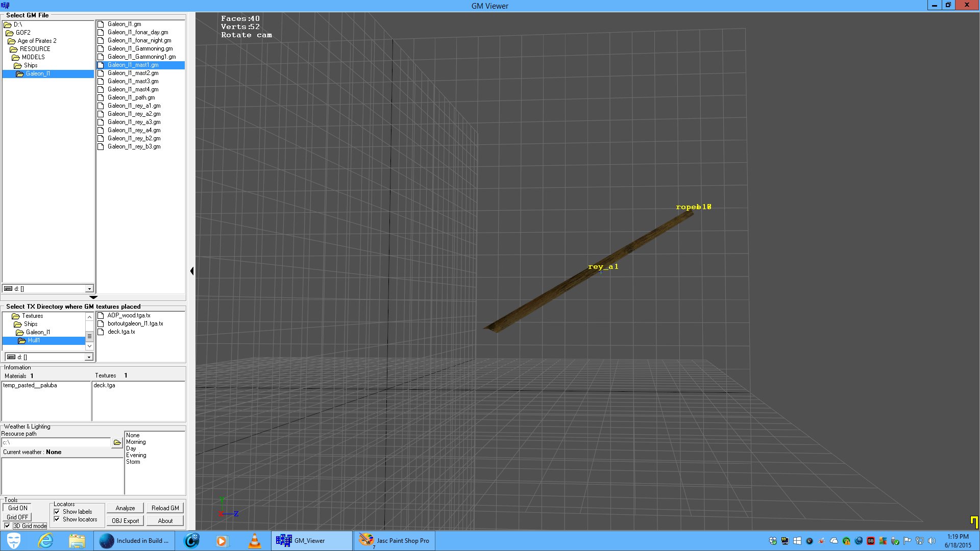
Task: Open VLC media player from taskbar
Action: coord(254,541)
